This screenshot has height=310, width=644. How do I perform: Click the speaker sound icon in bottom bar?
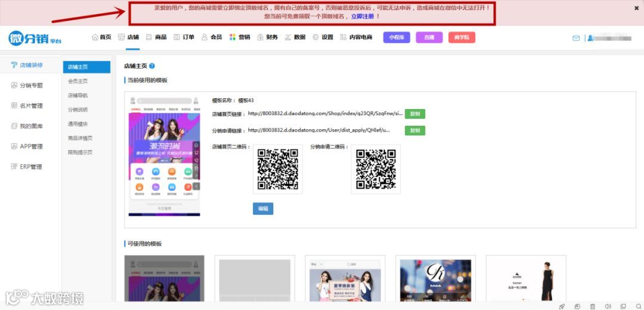point(608,306)
